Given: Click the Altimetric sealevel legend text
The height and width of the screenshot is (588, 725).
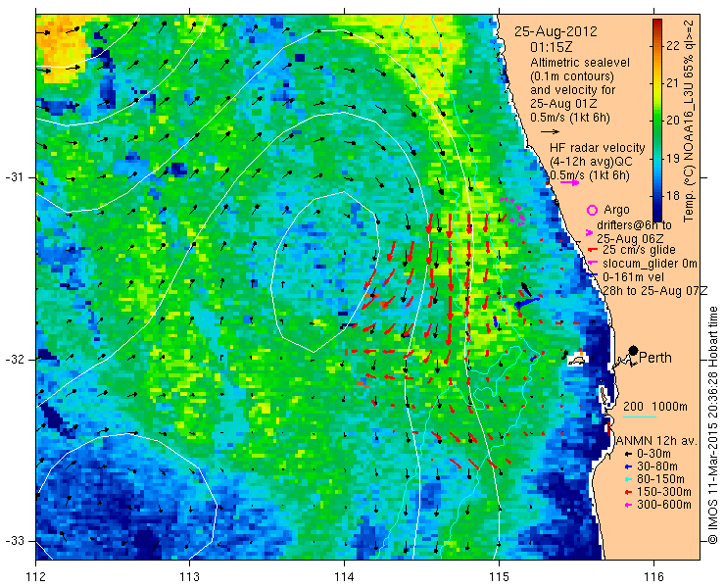Looking at the screenshot, I should tap(580, 62).
